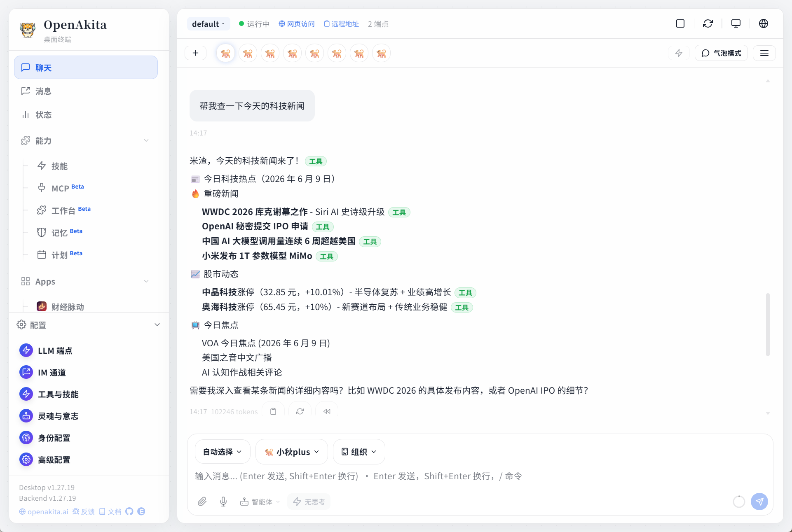This screenshot has width=792, height=532.
Task: Open the 工具 badge beside 中国 AI 大模型 headline
Action: 370,242
